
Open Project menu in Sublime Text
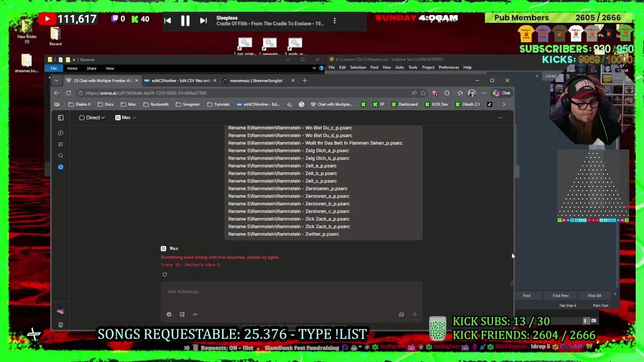(x=428, y=67)
